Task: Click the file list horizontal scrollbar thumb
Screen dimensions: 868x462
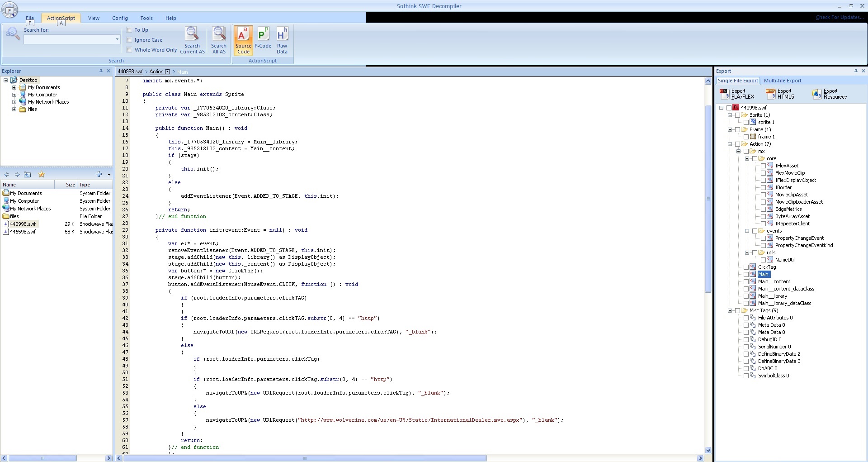Action: (x=42, y=458)
